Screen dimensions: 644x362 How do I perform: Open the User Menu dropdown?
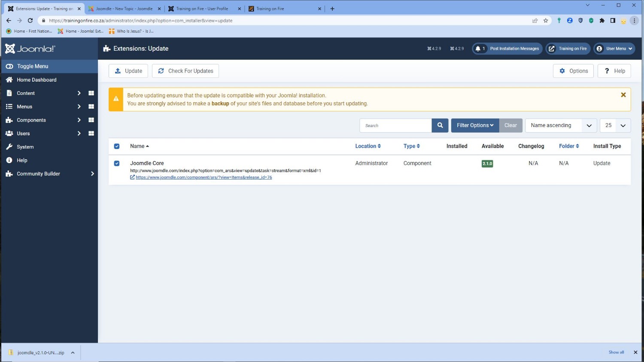point(615,49)
